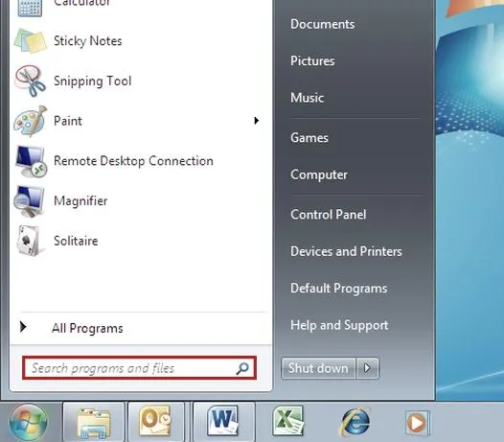
Task: Open Control Panel
Action: pos(329,215)
